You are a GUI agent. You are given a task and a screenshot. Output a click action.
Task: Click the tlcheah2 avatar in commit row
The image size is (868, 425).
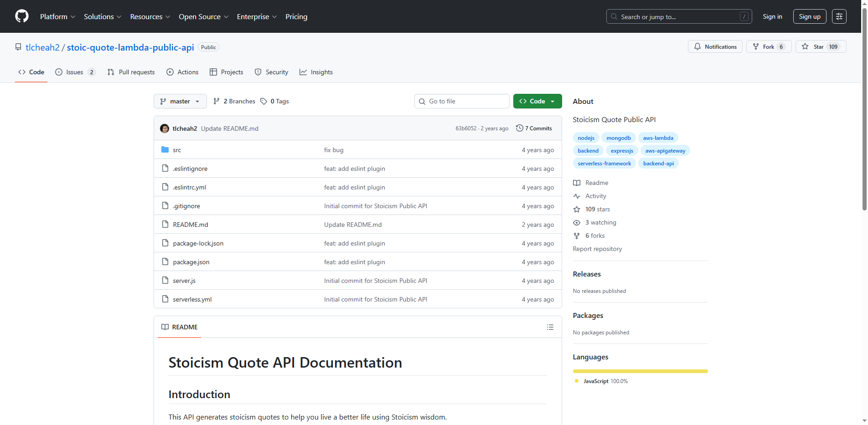pos(165,128)
